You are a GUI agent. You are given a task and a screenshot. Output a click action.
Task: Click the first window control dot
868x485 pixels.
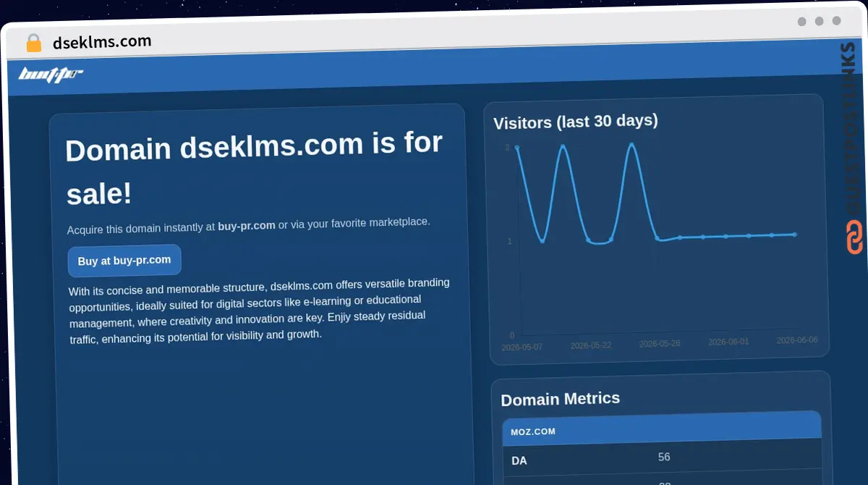point(801,22)
